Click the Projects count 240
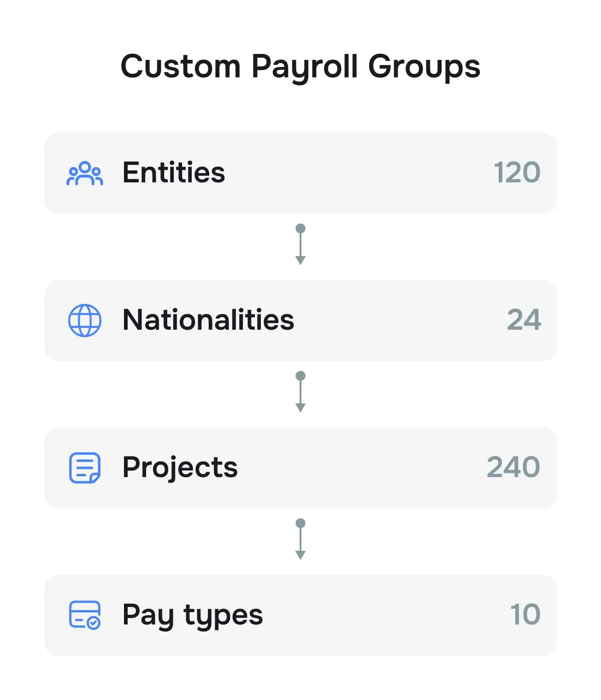This screenshot has height=700, width=601. click(513, 467)
